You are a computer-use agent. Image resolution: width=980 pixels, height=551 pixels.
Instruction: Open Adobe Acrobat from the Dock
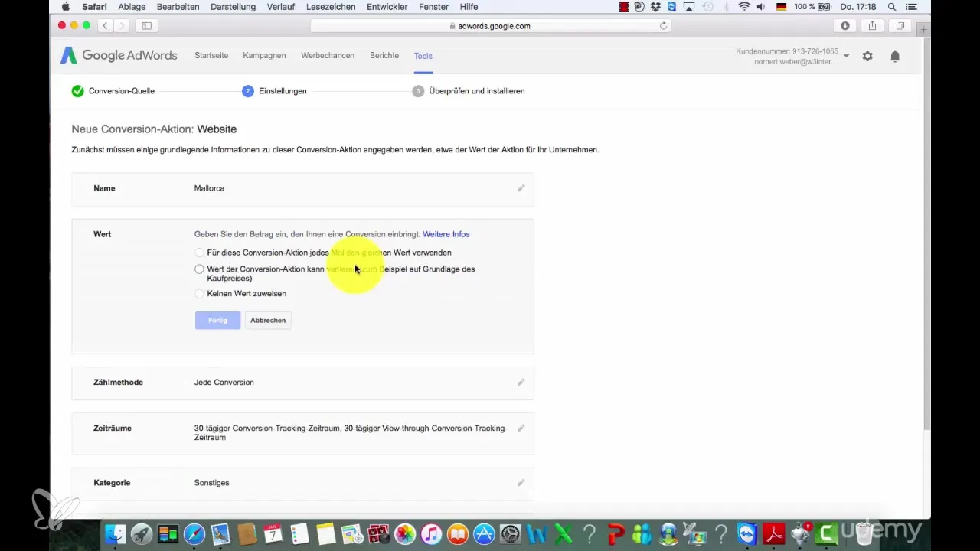pyautogui.click(x=773, y=533)
